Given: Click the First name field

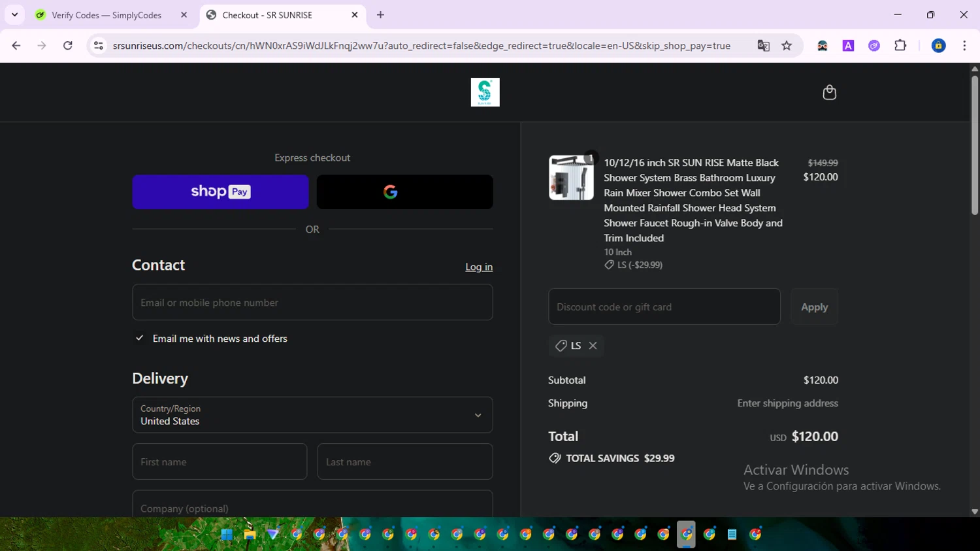Looking at the screenshot, I should click(x=220, y=461).
